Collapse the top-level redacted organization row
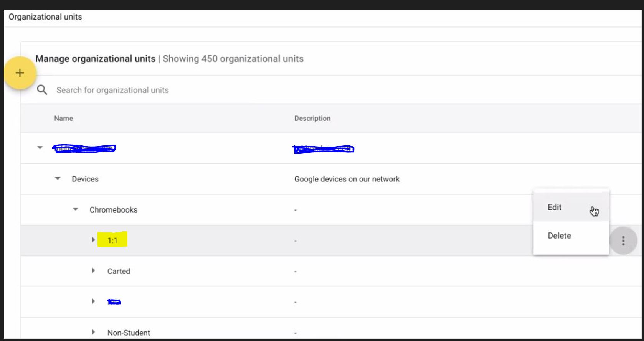Image resolution: width=644 pixels, height=341 pixels. pyautogui.click(x=40, y=148)
